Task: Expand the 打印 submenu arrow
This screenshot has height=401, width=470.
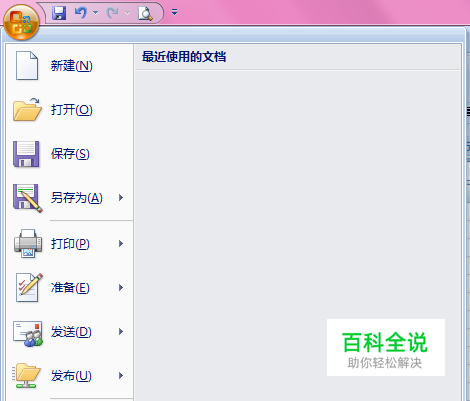Action: coord(121,244)
